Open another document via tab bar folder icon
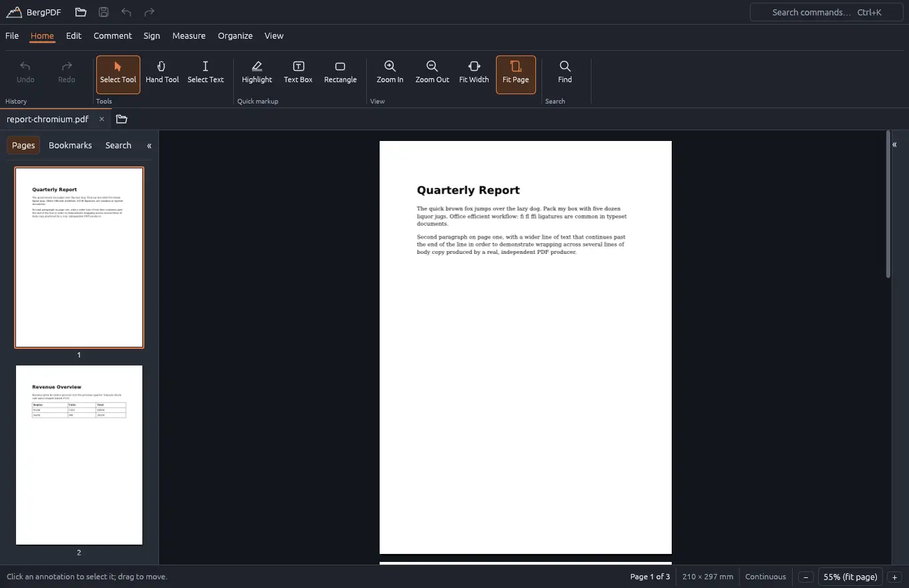The width and height of the screenshot is (909, 588). [122, 119]
